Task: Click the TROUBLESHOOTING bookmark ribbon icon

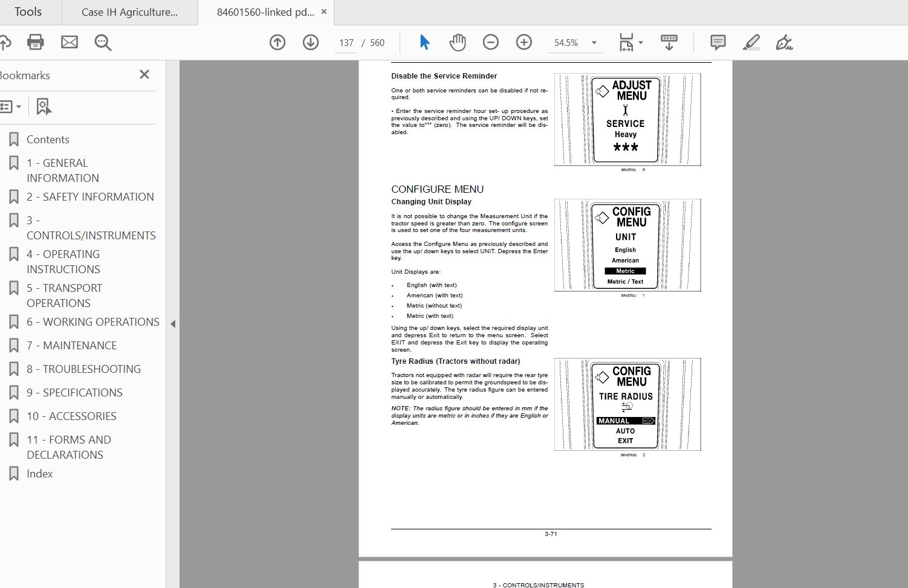Action: 14,369
